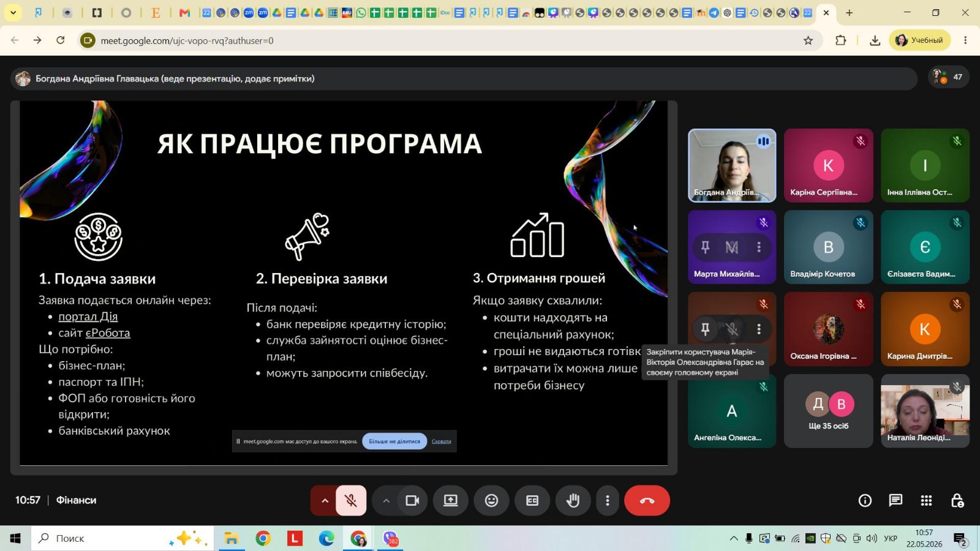Show participants list with 47 count
The image size is (980, 551).
tap(948, 77)
